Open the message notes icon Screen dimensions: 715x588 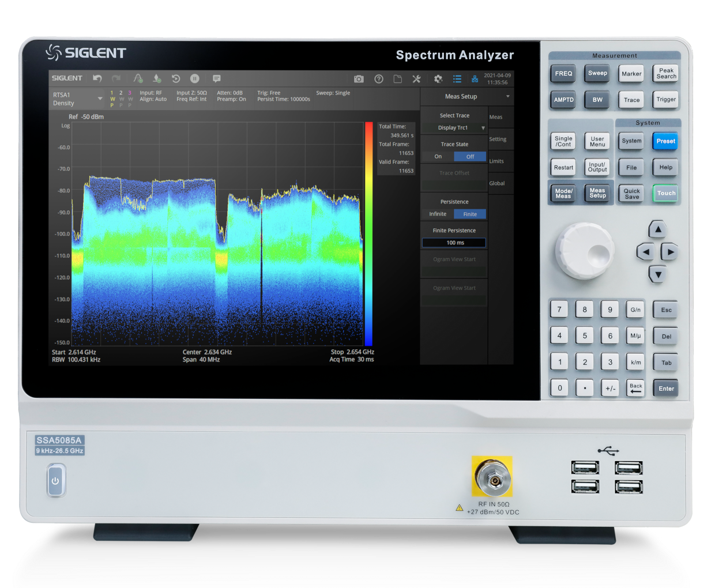tap(217, 78)
